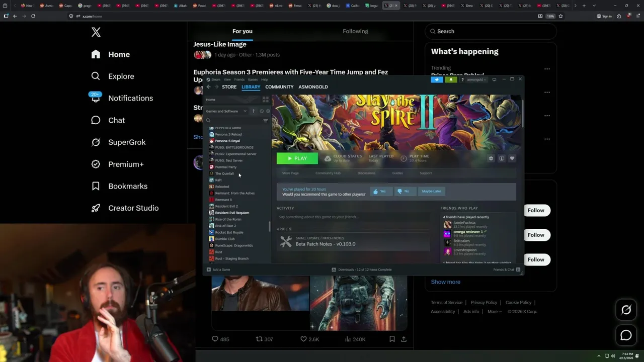The width and height of the screenshot is (644, 362).
Task: Open Steam announcements megaphone icon
Action: pyautogui.click(x=437, y=79)
